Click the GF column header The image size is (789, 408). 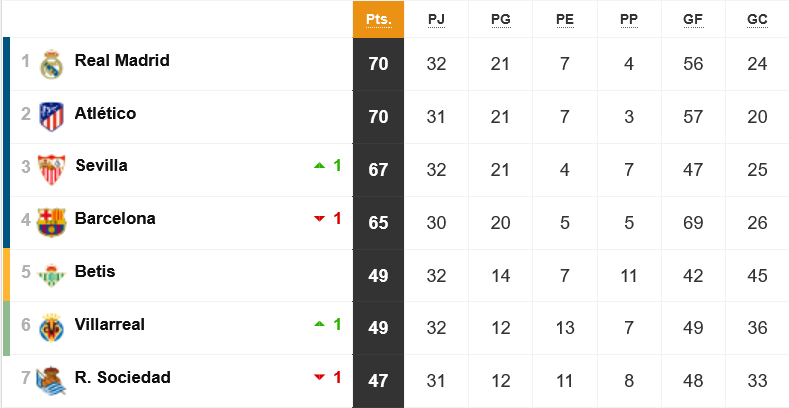693,19
